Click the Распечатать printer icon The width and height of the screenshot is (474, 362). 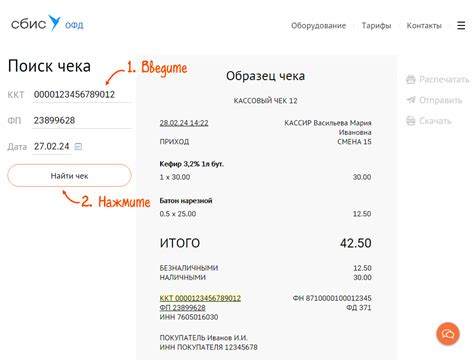click(x=411, y=79)
